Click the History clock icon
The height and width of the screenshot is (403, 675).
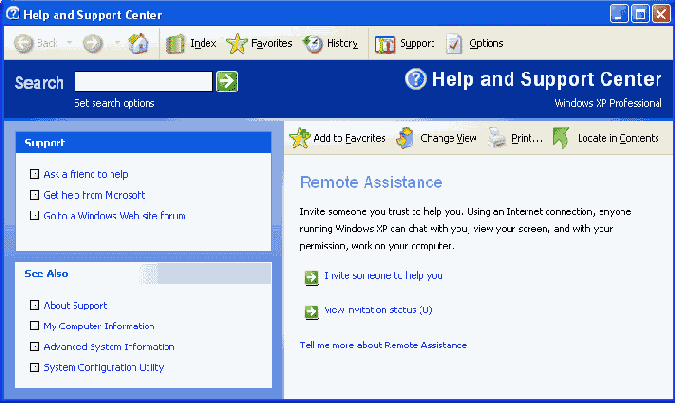point(313,43)
